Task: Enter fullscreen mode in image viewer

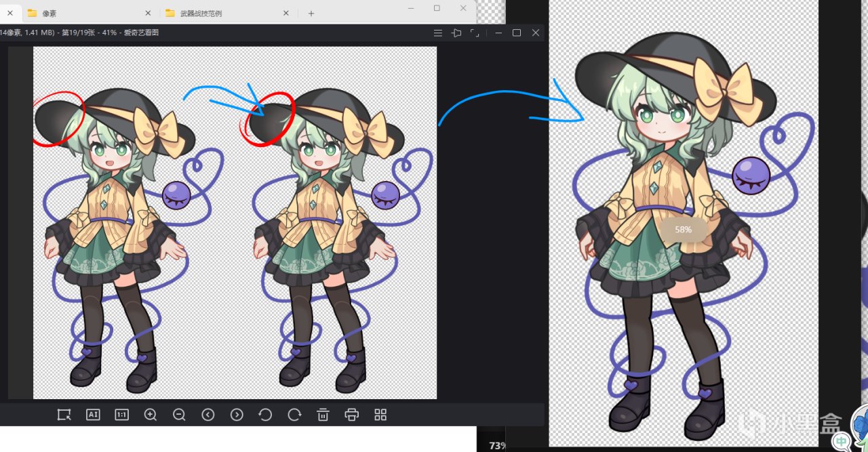Action: (x=475, y=33)
